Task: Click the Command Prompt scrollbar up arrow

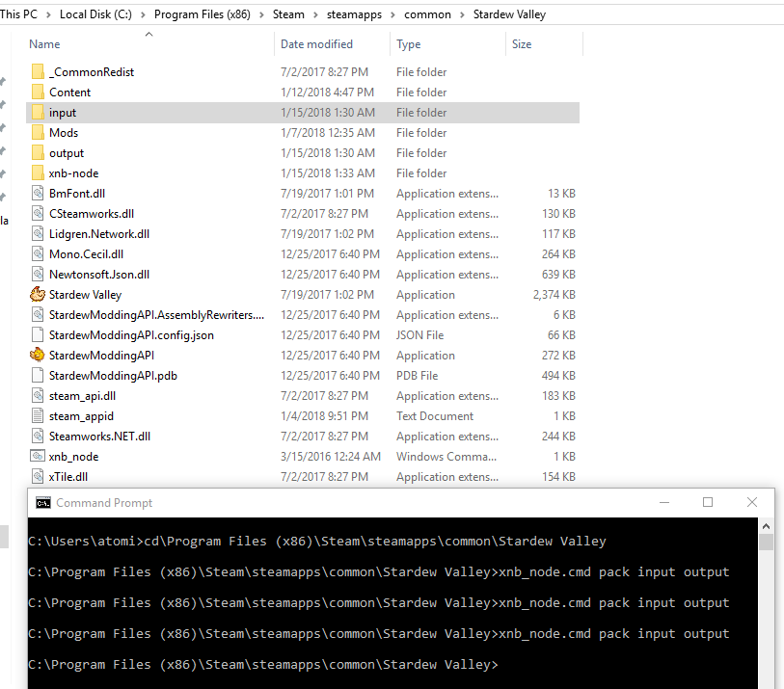Action: 768,525
